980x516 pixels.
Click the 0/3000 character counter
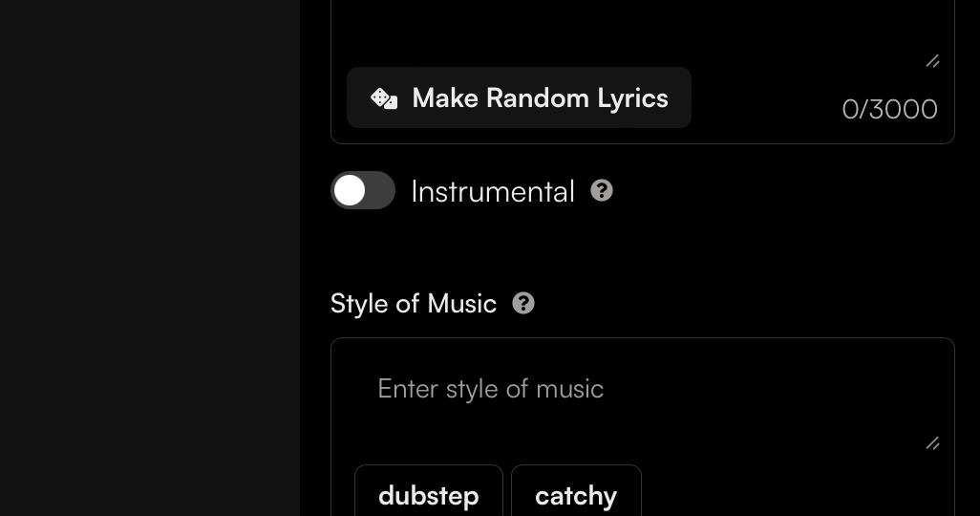click(889, 109)
